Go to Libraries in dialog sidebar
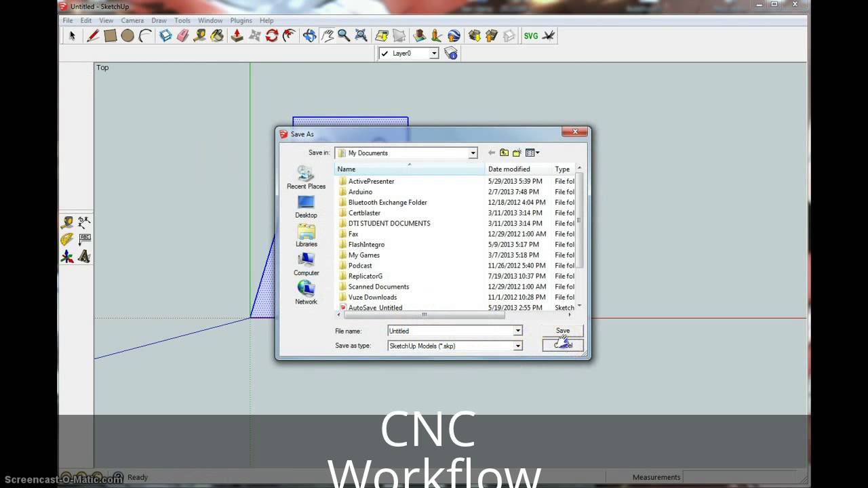Screen dimensions: 868x488 point(306,236)
